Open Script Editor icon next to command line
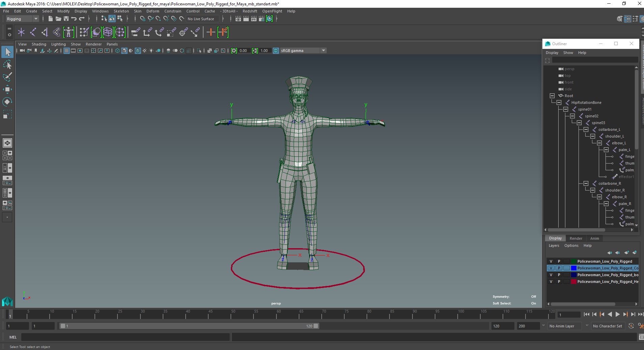The width and height of the screenshot is (644, 350). 641,337
